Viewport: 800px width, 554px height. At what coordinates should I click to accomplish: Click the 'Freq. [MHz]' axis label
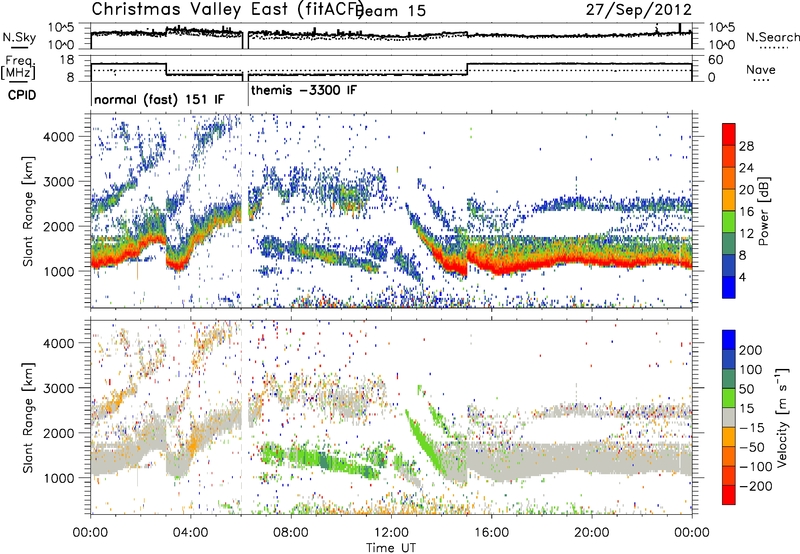[18, 67]
